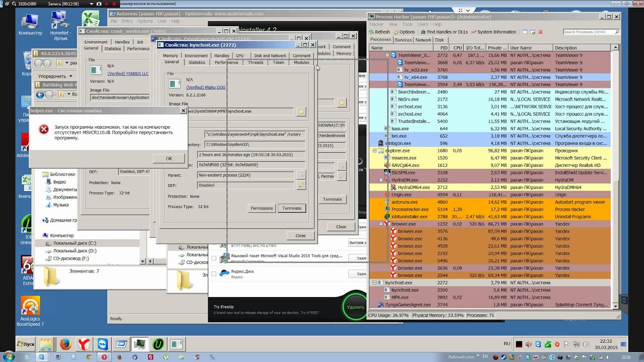Open Disk and Network tab in lsynchost properties
Image resolution: width=644 pixels, height=362 pixels.
point(270,56)
